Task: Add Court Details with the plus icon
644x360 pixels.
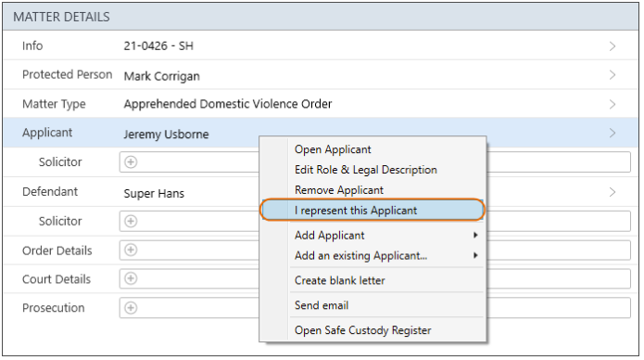Action: 131,279
